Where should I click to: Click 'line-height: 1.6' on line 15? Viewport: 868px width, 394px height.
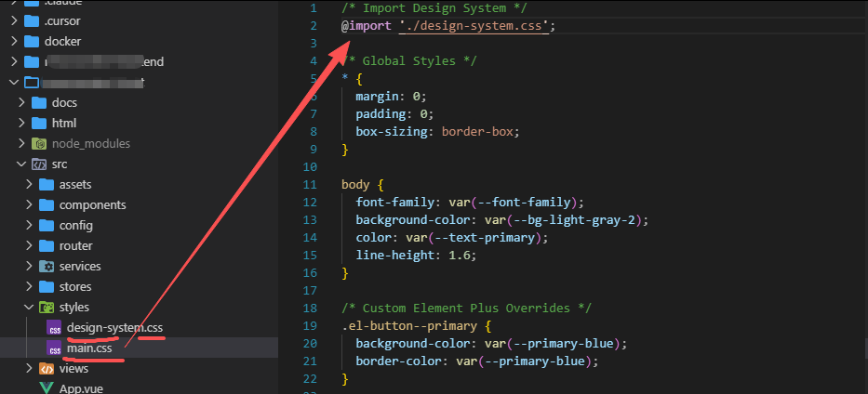(413, 256)
